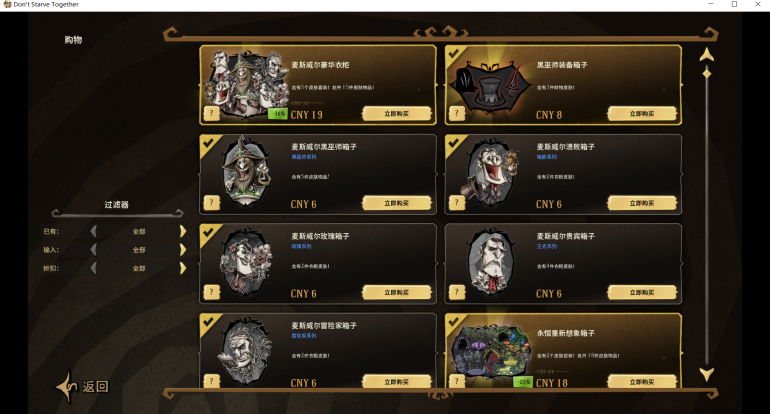Click the scroll-down arrow icon of the shop list

[x=707, y=374]
